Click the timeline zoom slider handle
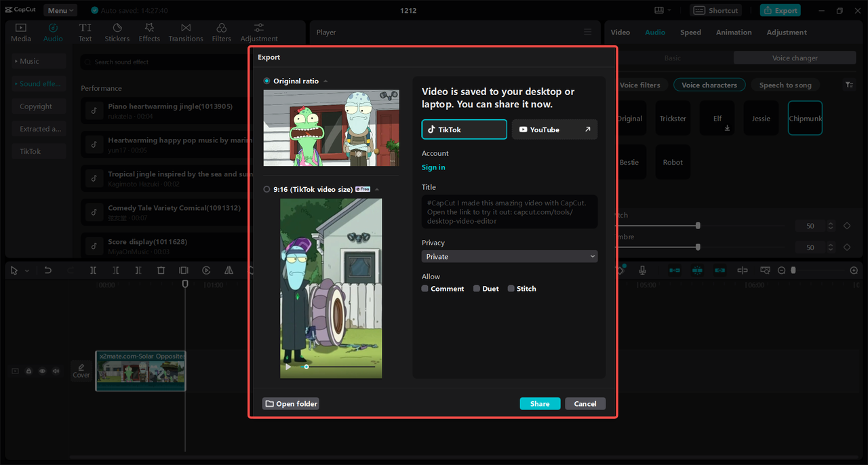This screenshot has width=868, height=465. [x=793, y=270]
